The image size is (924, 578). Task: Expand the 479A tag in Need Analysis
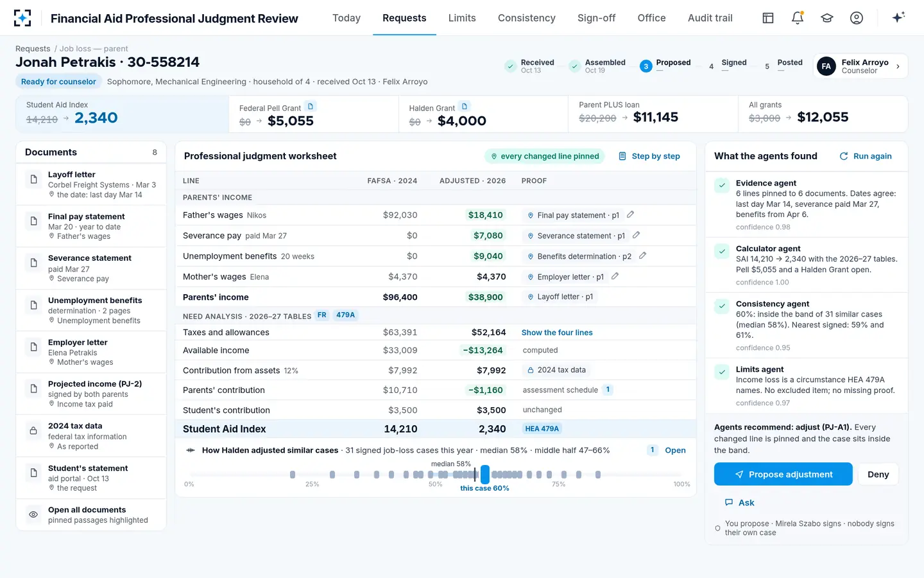tap(345, 315)
